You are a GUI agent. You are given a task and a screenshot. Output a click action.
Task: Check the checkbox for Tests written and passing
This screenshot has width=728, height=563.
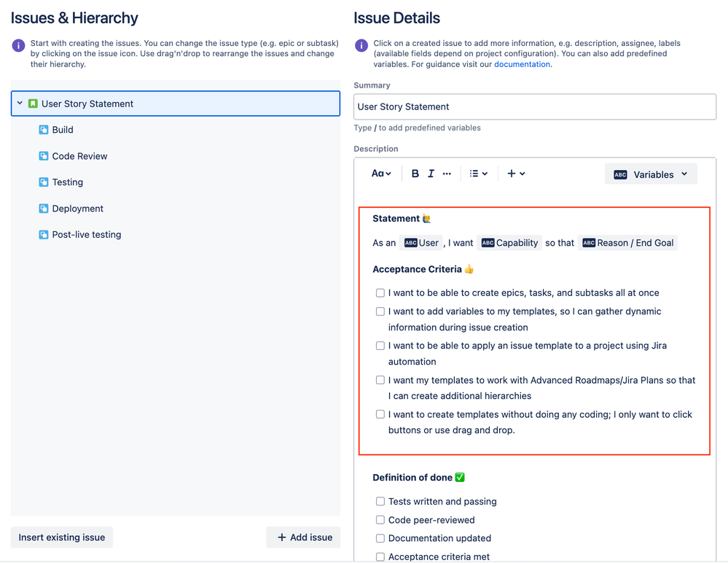click(380, 502)
